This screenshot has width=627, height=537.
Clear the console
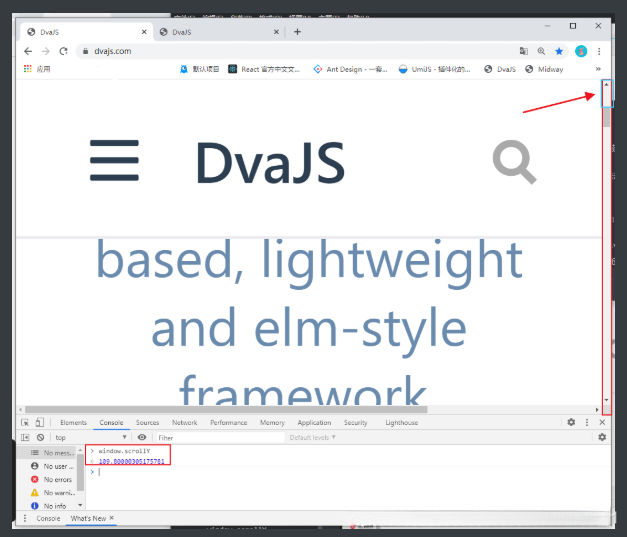pos(40,437)
